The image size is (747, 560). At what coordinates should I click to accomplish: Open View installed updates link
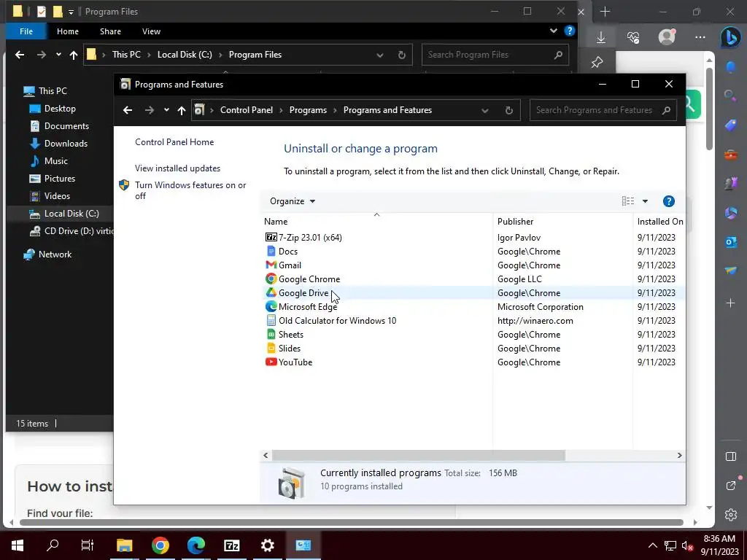pyautogui.click(x=177, y=168)
